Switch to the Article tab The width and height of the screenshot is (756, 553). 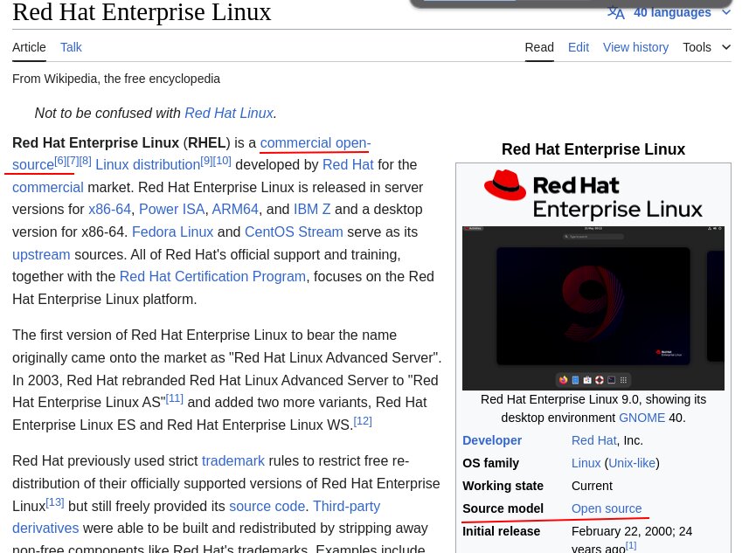pos(29,47)
